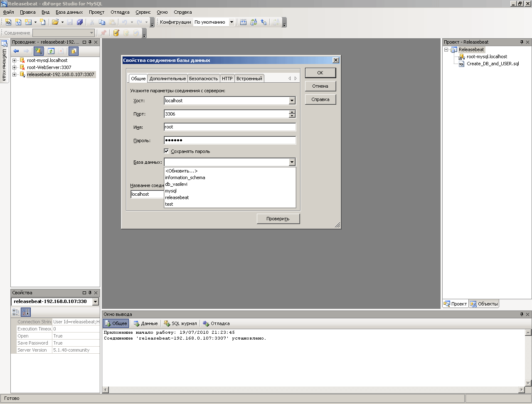Click the Create_DB_and_USER.sql file icon
This screenshot has height=404, width=532.
click(x=461, y=64)
